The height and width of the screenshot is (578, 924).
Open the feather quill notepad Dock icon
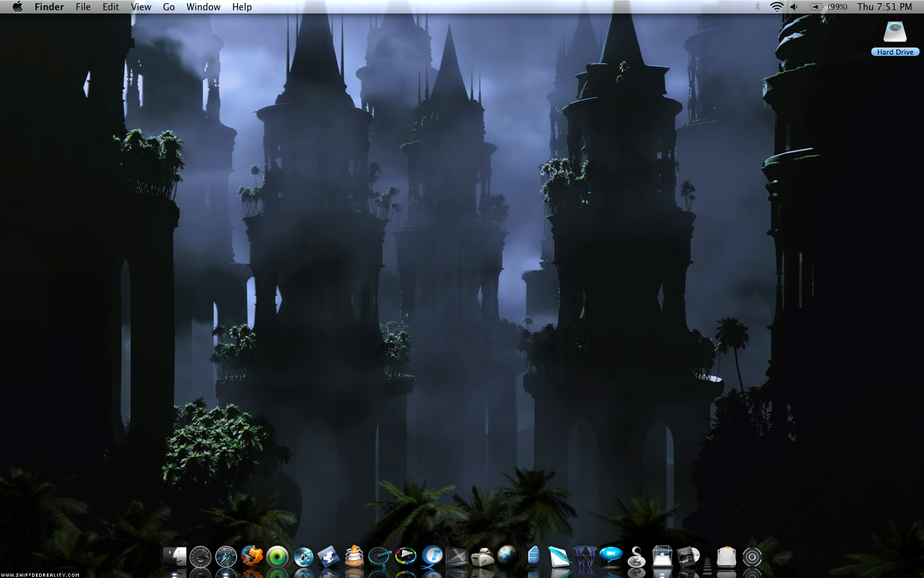click(560, 556)
